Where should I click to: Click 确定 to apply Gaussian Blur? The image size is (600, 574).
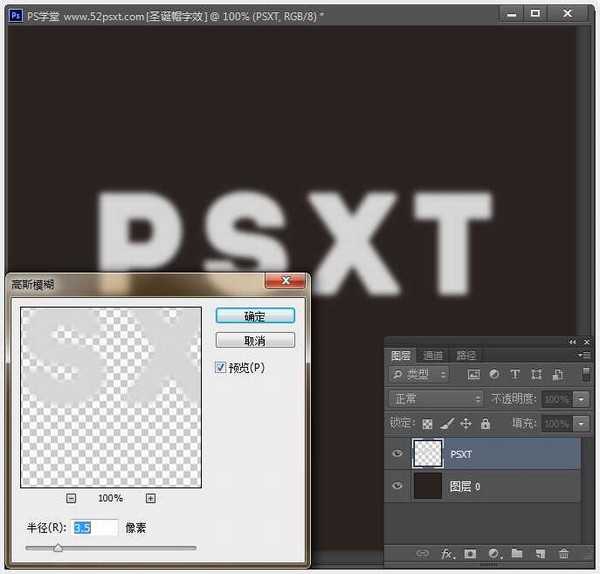[255, 316]
